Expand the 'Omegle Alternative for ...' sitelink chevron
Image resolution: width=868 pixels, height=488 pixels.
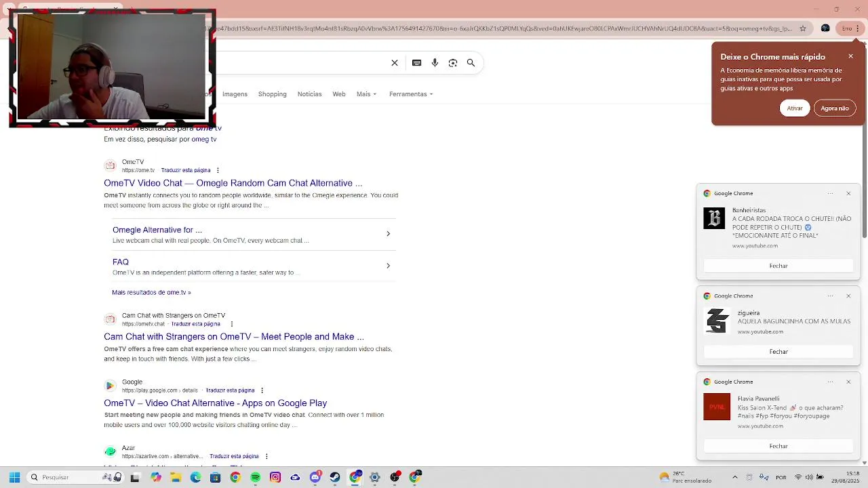click(x=388, y=234)
